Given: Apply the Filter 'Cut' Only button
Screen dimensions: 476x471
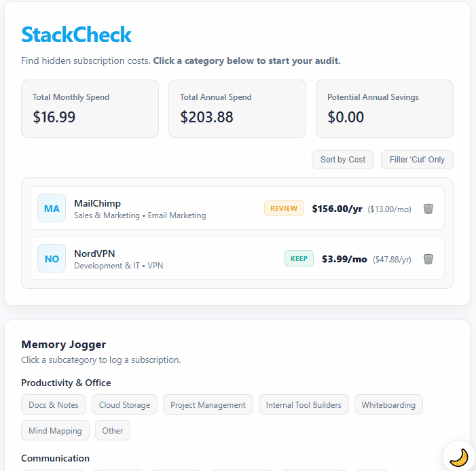Looking at the screenshot, I should pos(417,160).
